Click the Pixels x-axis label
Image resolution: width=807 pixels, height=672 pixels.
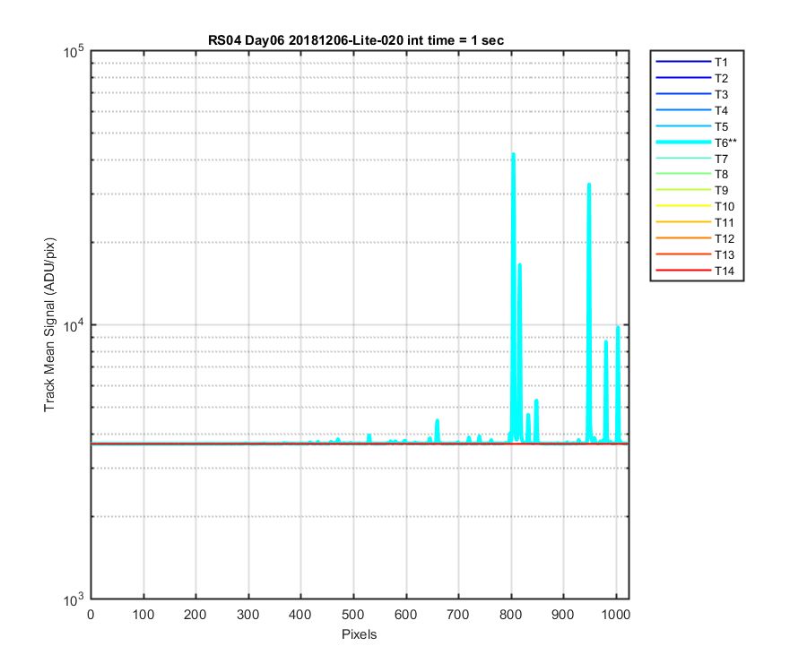pyautogui.click(x=360, y=634)
